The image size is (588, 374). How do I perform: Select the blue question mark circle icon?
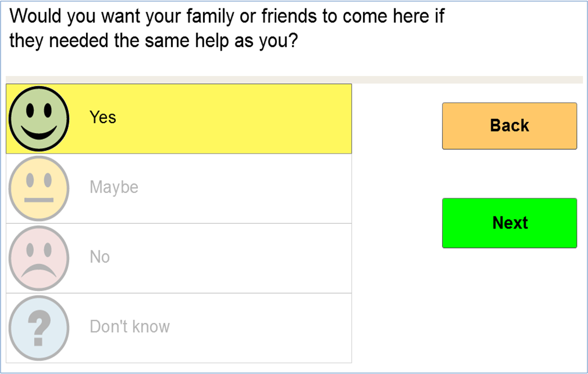(39, 328)
